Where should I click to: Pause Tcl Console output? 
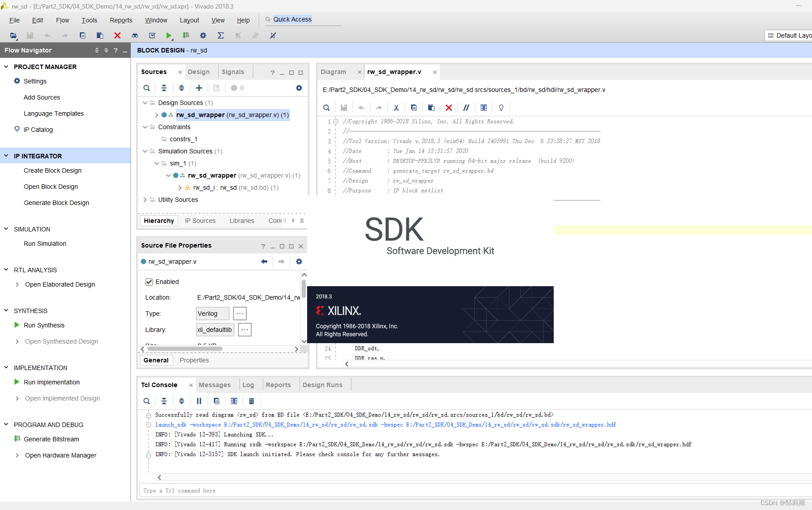199,401
